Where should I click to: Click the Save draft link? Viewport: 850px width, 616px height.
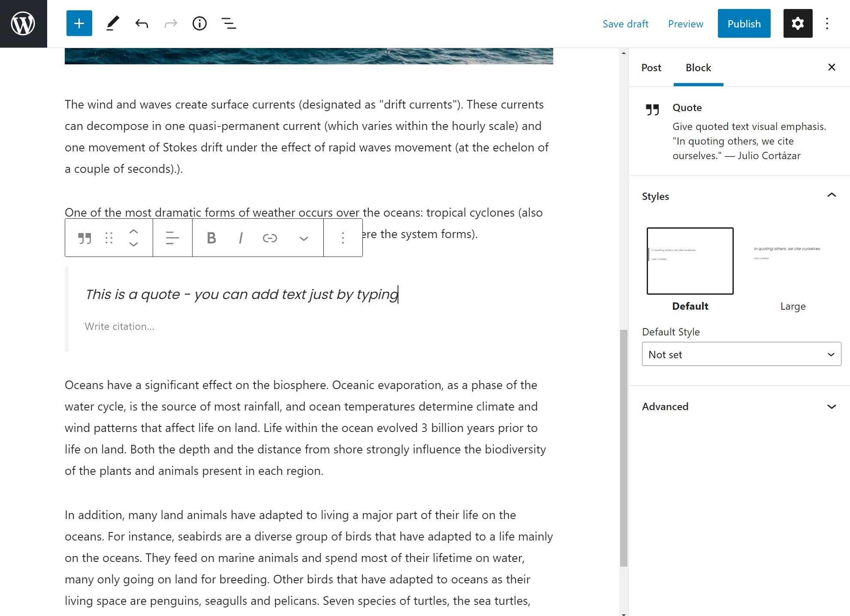[625, 24]
